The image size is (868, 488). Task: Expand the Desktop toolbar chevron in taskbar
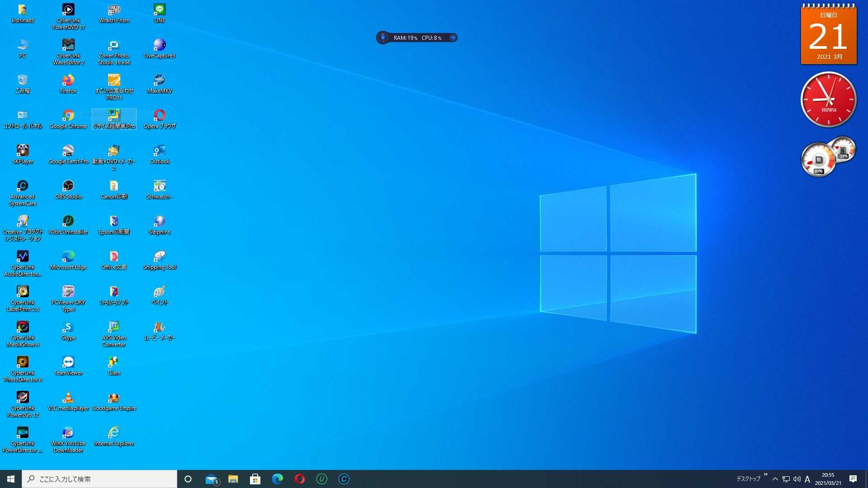[765, 475]
